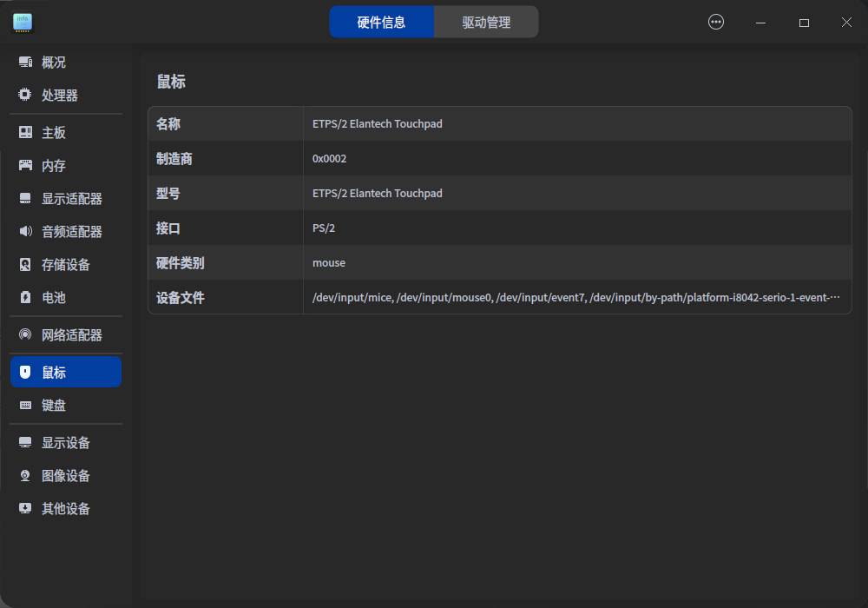
Task: Click the 制造商 row label
Action: click(x=174, y=159)
